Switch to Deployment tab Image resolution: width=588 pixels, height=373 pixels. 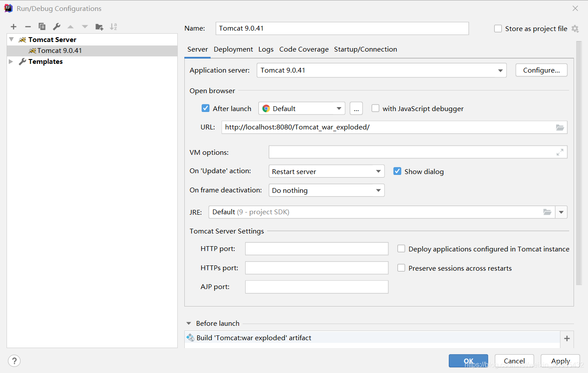(x=233, y=49)
